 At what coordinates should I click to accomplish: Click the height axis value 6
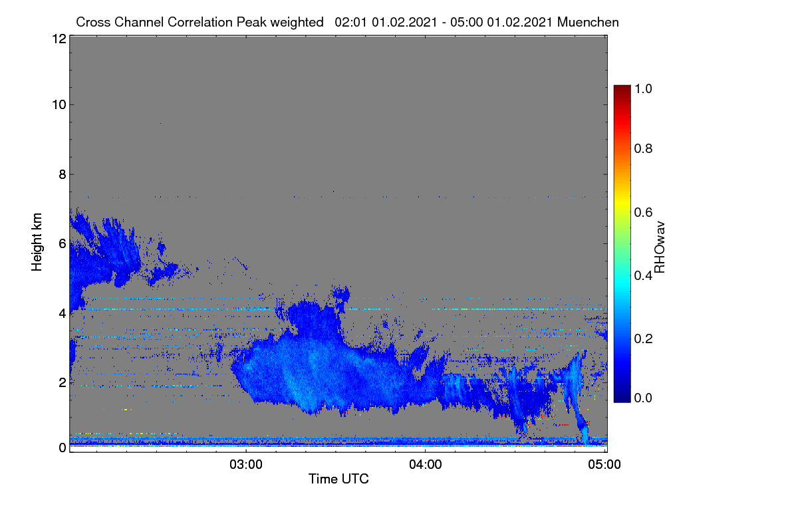point(62,244)
